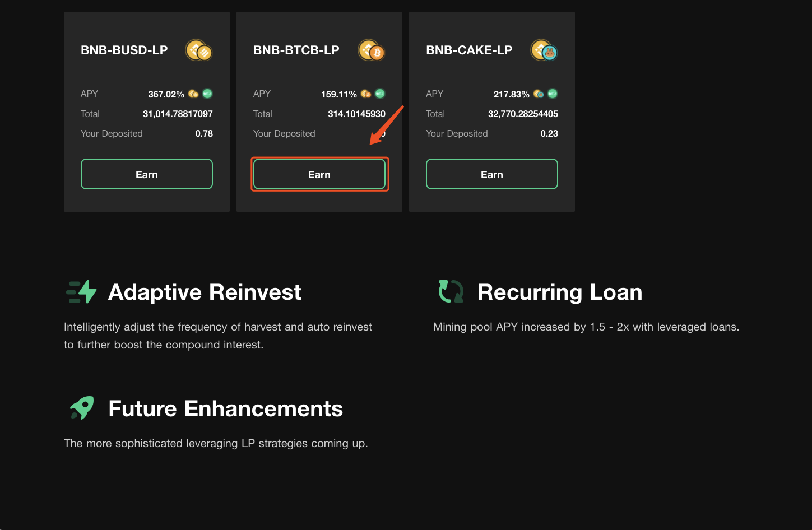Click the Recurring Loan cycle arrows icon
This screenshot has width=812, height=530.
[x=451, y=291]
